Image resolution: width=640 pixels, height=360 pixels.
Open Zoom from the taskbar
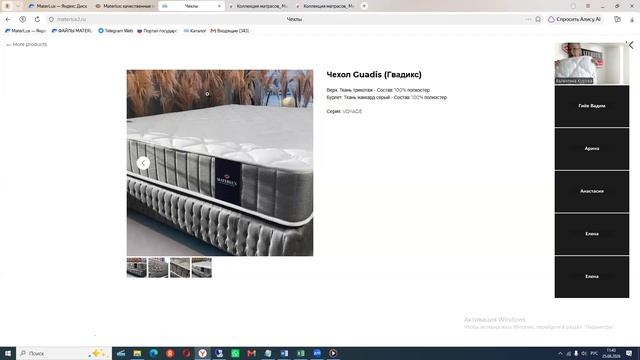click(317, 353)
